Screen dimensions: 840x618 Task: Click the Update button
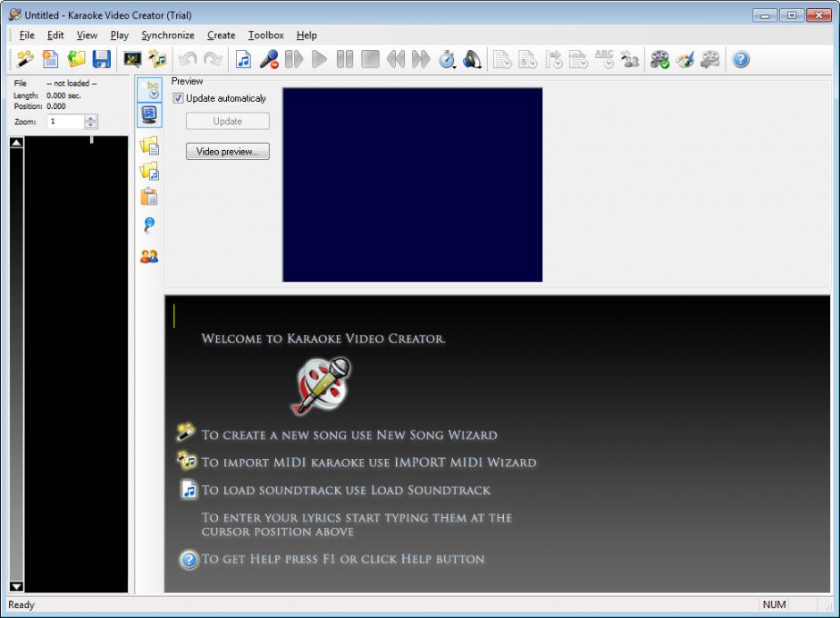(x=228, y=121)
